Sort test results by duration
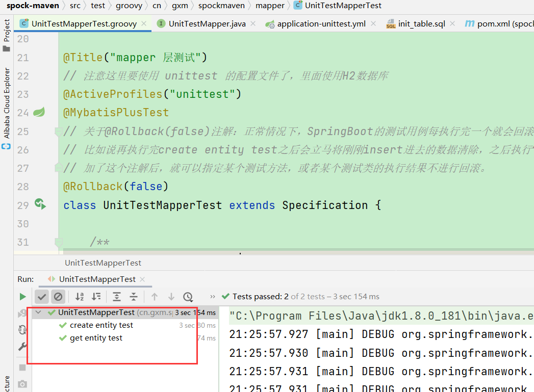Viewport: 534px width, 392px height. pos(96,297)
